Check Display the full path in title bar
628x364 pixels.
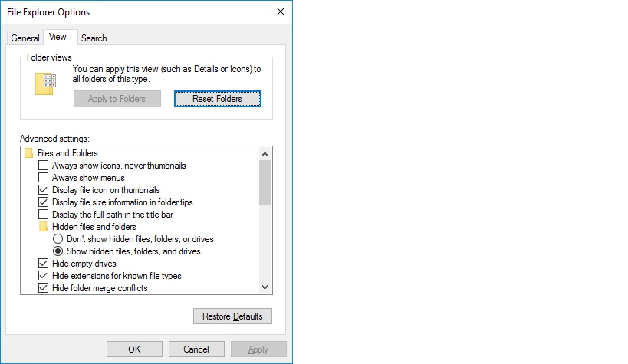43,215
